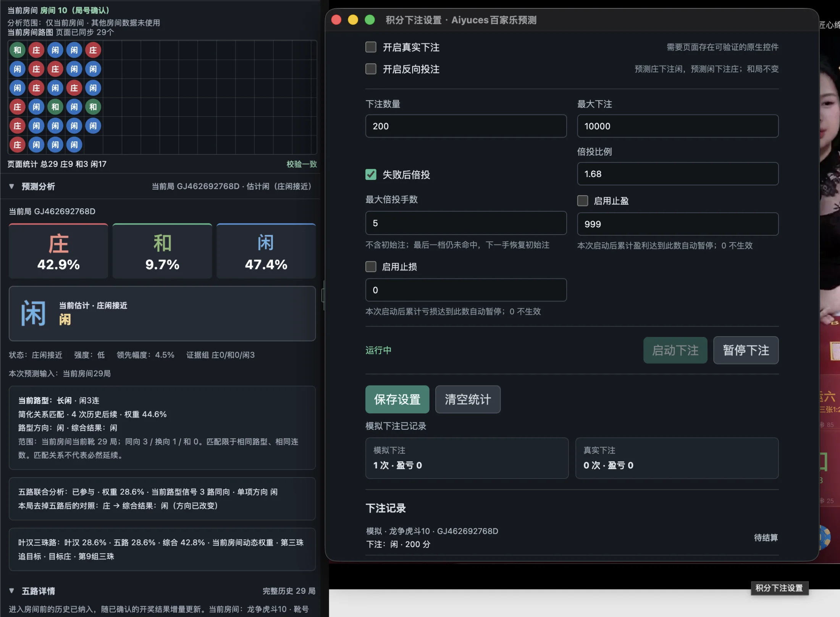Viewport: 840px width, 617px height.
Task: Click the green 和 bead at end of fourth row
Action: [93, 107]
